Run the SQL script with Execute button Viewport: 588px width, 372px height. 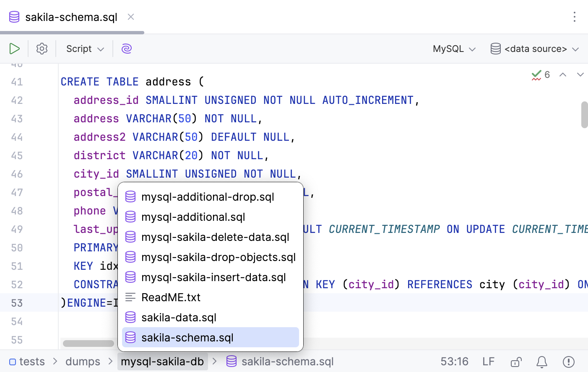[15, 49]
